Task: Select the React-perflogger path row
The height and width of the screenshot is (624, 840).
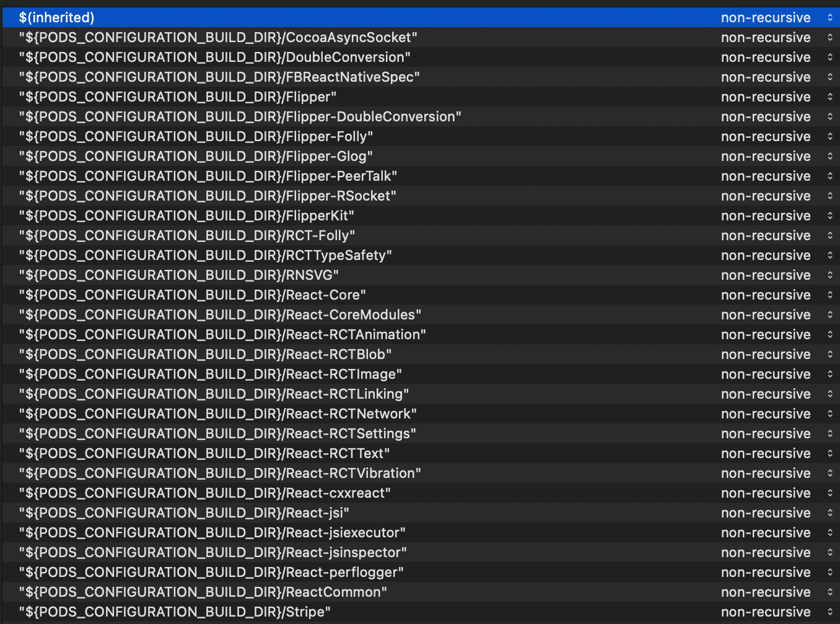Action: 421,572
